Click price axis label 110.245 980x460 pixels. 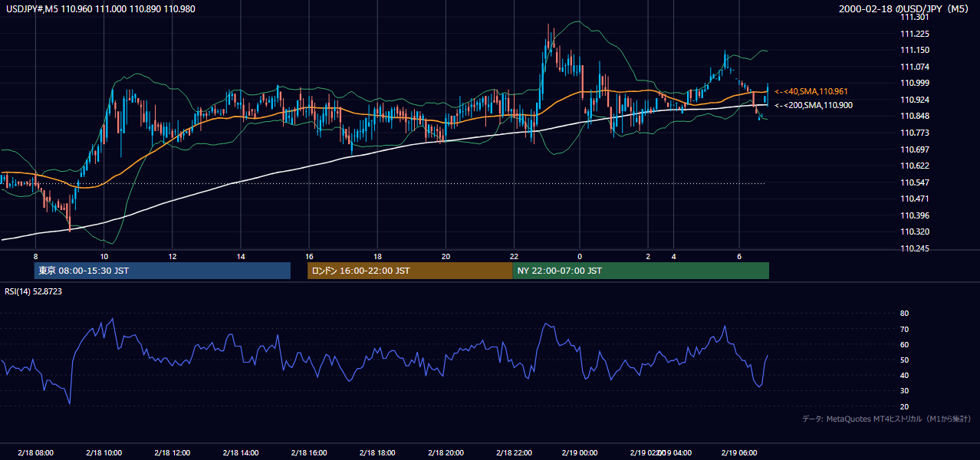tap(915, 248)
